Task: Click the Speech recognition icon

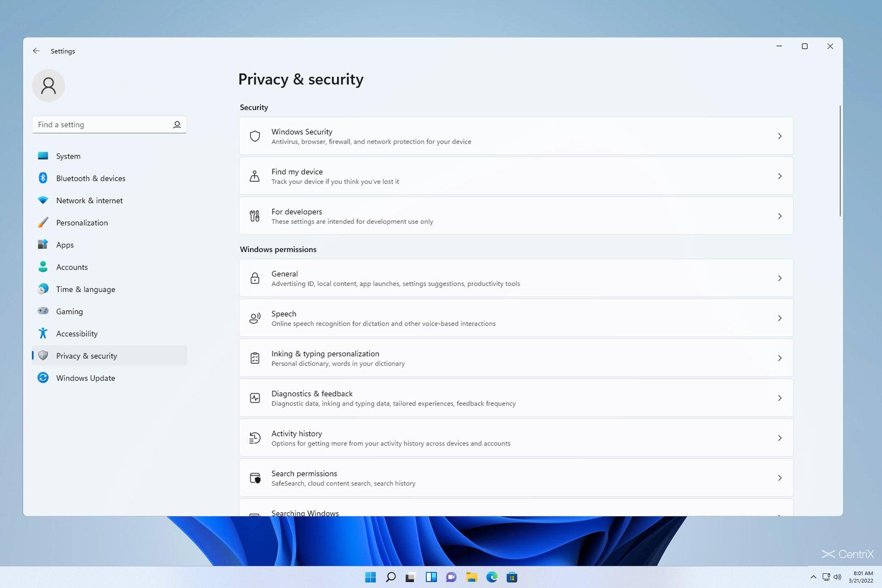Action: coord(254,318)
